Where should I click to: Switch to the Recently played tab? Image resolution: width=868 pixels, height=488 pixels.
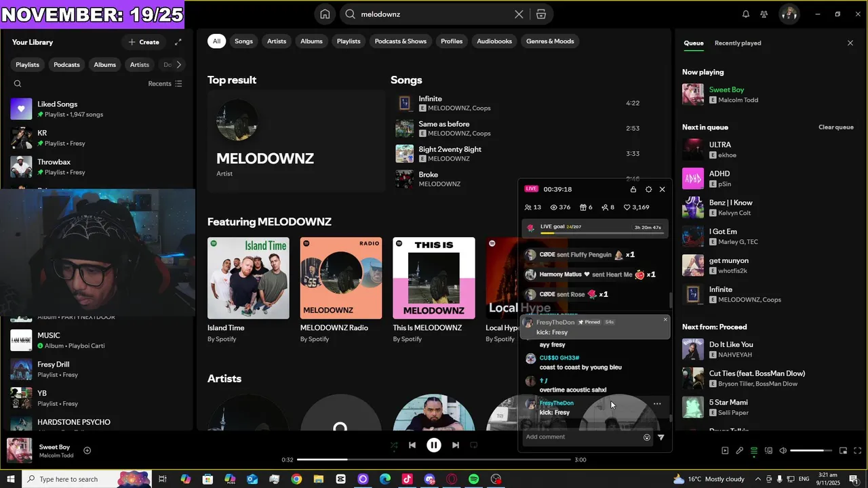pyautogui.click(x=738, y=43)
